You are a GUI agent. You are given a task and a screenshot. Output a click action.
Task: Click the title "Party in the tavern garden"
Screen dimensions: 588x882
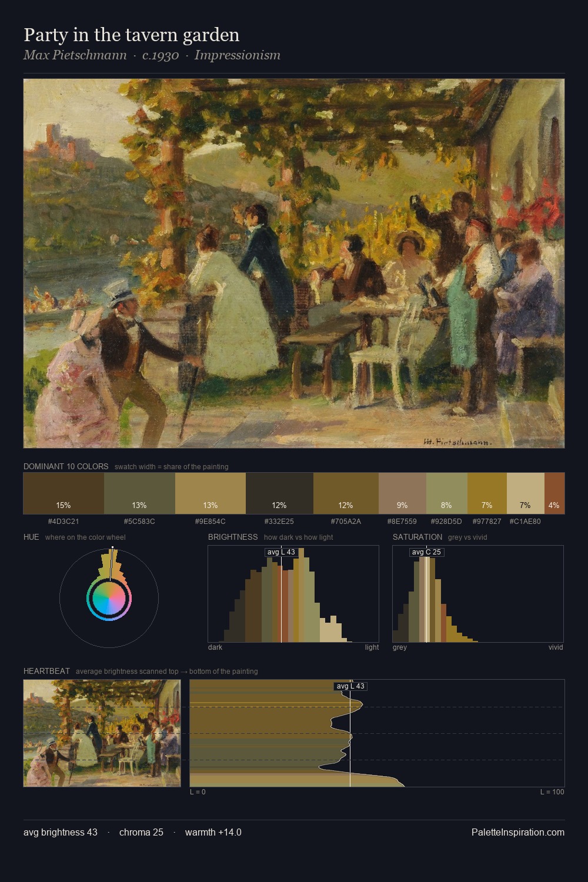(132, 35)
